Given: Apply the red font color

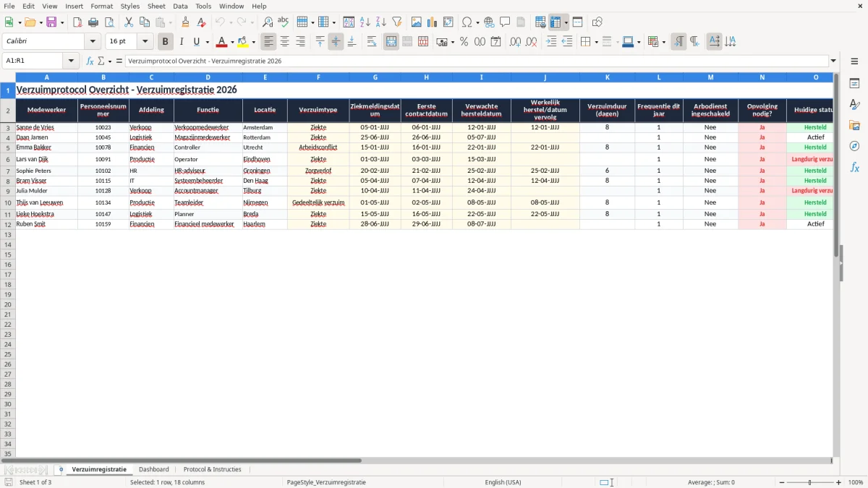Looking at the screenshot, I should click(x=222, y=42).
